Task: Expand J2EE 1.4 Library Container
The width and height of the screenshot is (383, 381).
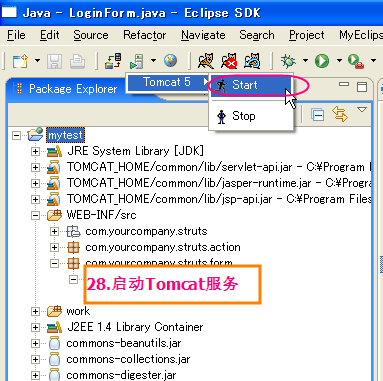Action: point(35,327)
